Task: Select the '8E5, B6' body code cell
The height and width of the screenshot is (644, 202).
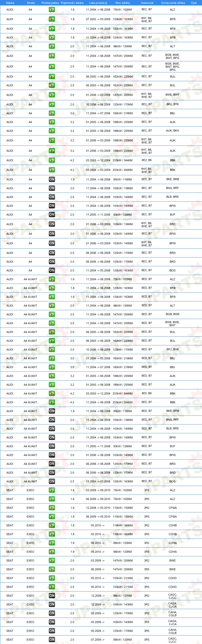Action: point(147,393)
